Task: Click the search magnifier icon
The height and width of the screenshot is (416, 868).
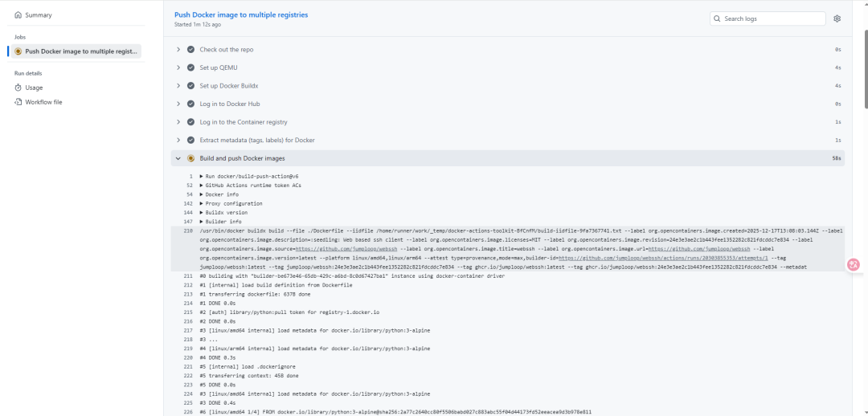Action: [x=717, y=18]
